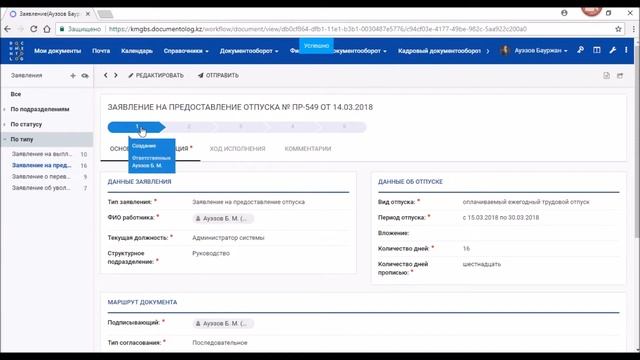The height and width of the screenshot is (360, 640).
Task: Switch to Комментарии tab
Action: tap(308, 149)
